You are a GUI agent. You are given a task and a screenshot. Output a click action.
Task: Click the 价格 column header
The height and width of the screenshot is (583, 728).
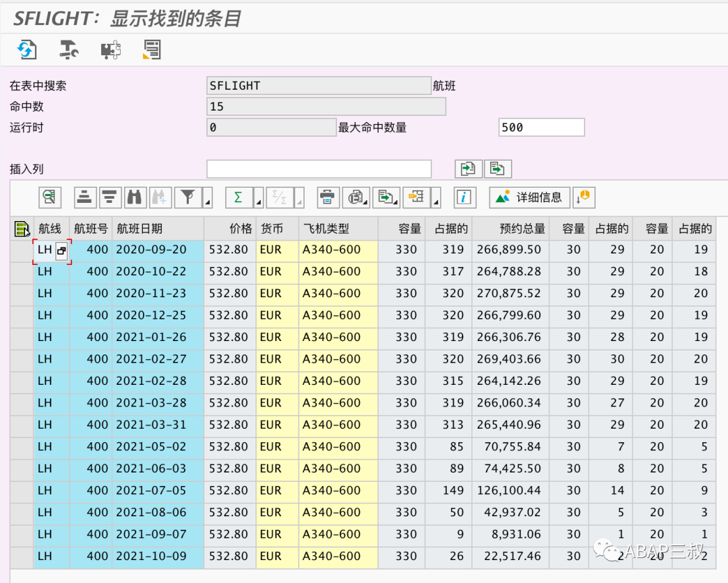click(x=231, y=229)
